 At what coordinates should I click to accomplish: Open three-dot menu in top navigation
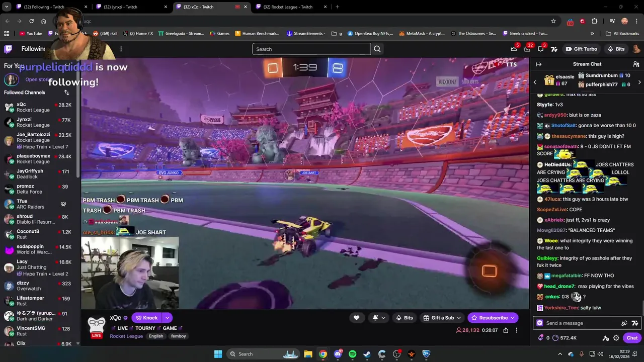121,49
